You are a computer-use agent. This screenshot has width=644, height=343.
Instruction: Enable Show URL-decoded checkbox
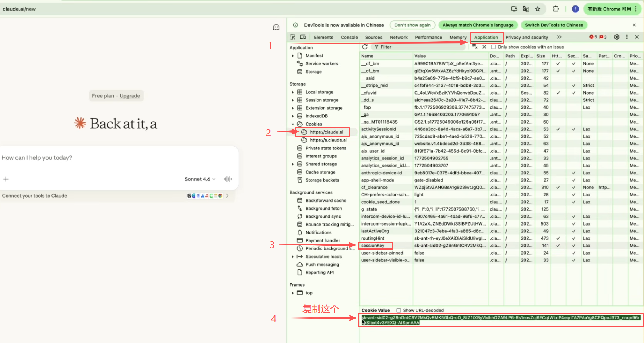[399, 310]
